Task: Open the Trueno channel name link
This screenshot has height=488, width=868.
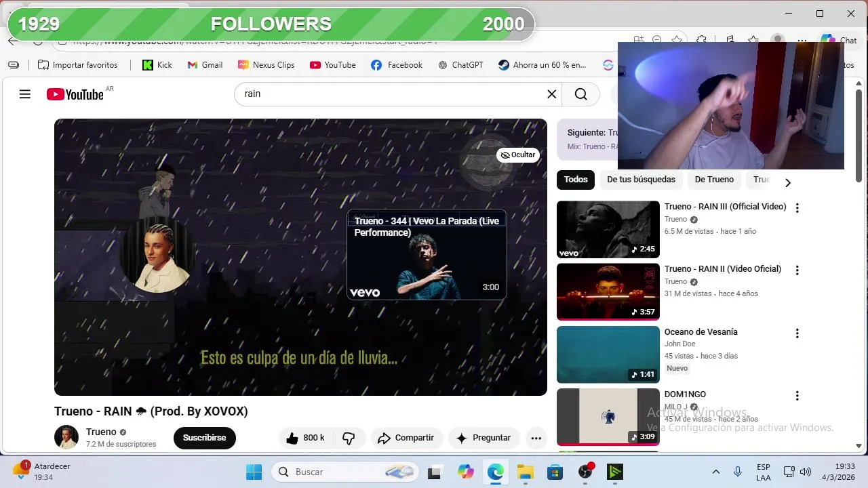Action: click(x=101, y=432)
